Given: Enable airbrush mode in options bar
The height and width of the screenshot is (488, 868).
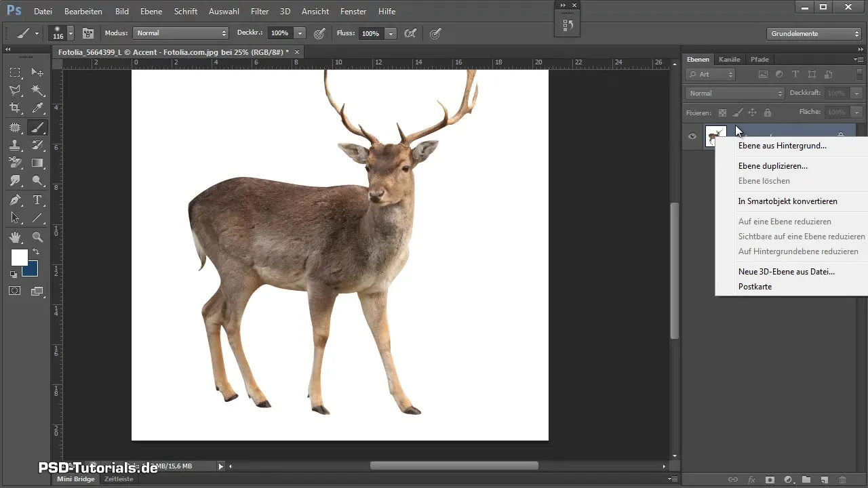Looking at the screenshot, I should 410,33.
